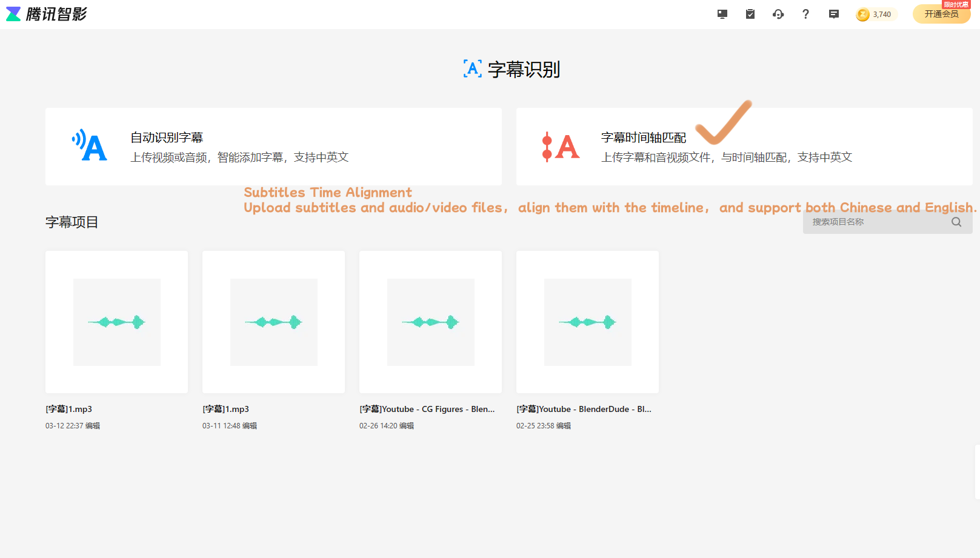Open the 03-11 12:48 project thumbnail
This screenshot has width=980, height=558.
click(273, 322)
